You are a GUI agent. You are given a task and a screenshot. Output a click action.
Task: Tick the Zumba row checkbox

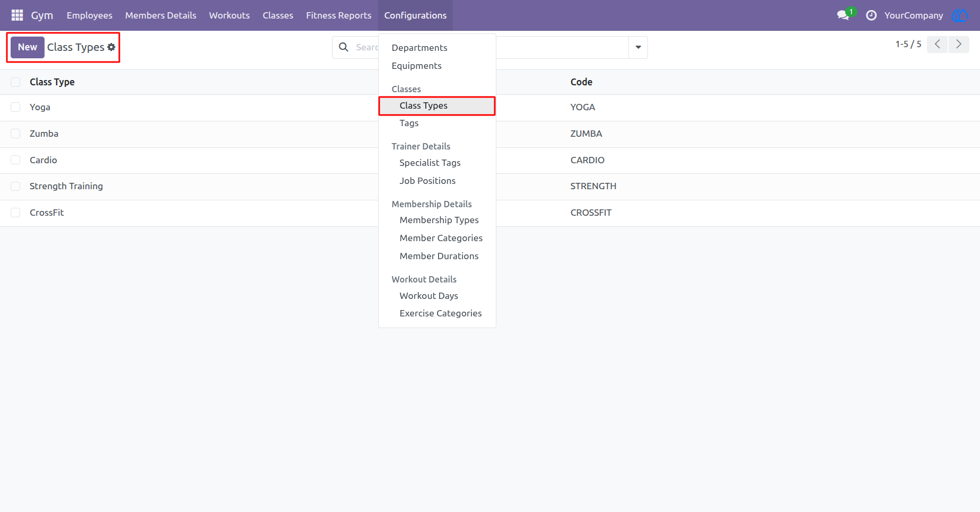(15, 134)
